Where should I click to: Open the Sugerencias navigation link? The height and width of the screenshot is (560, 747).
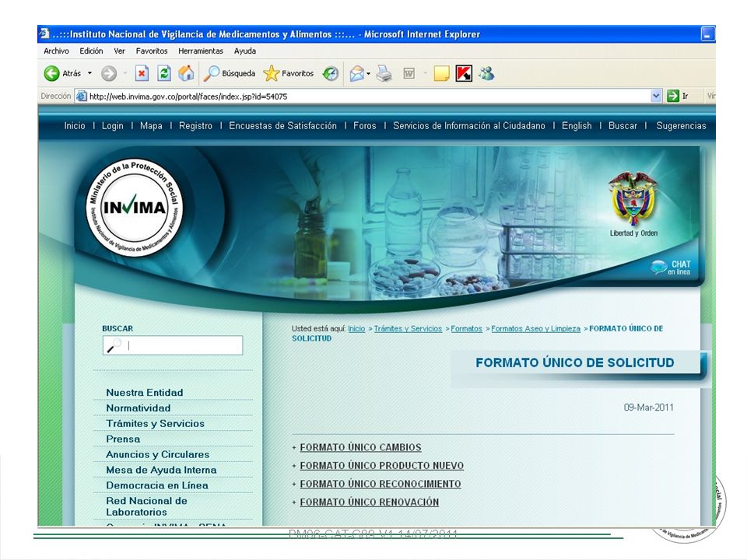pyautogui.click(x=682, y=126)
